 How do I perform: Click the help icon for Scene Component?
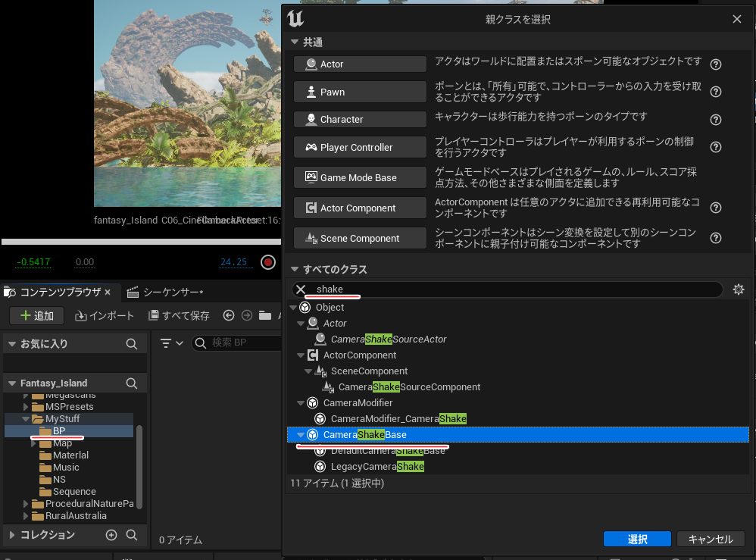coord(715,238)
